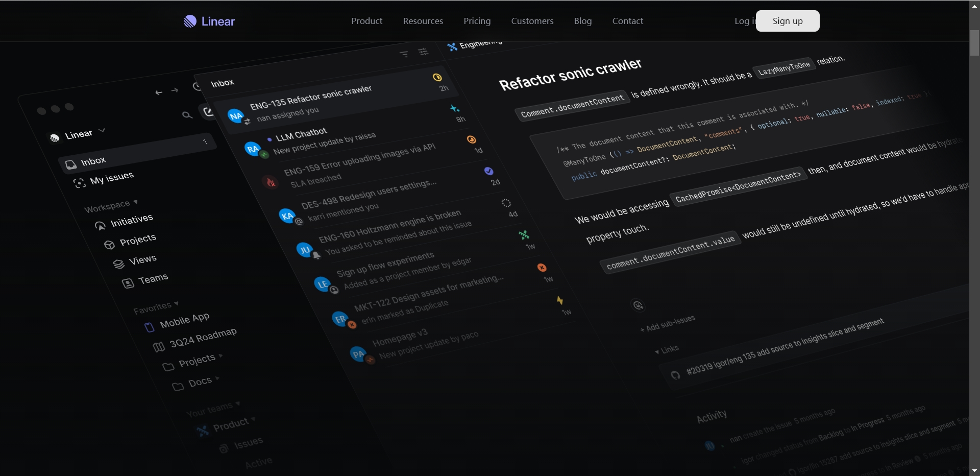The image size is (980, 476).
Task: Click the KA avatar on DES-498 row
Action: click(x=287, y=216)
